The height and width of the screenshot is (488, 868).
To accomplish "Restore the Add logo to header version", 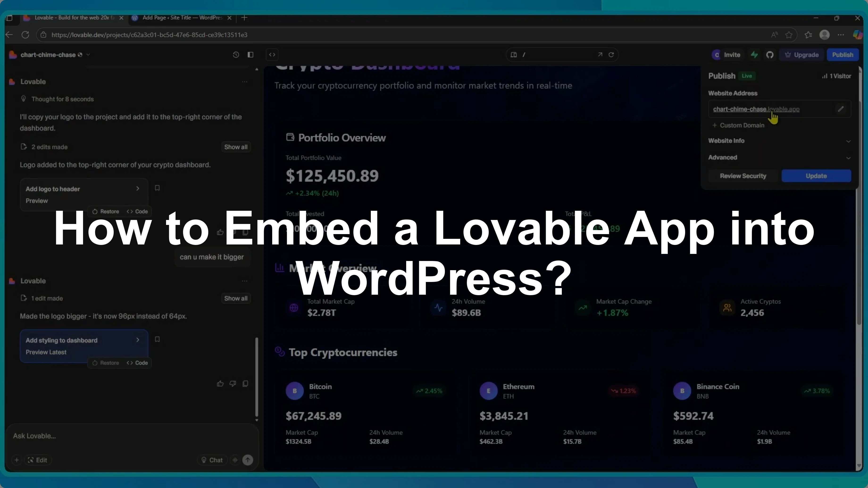I will (x=106, y=211).
